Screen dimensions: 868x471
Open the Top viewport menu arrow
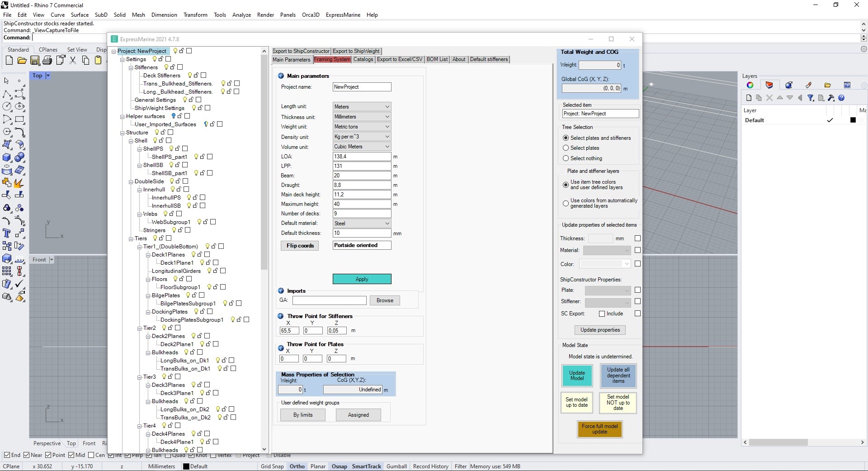pos(48,76)
